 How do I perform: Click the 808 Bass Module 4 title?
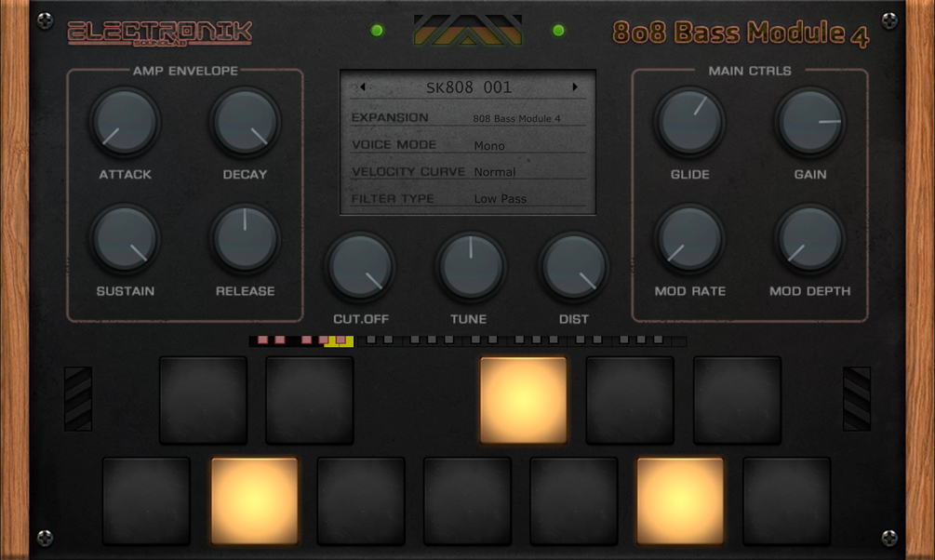741,33
